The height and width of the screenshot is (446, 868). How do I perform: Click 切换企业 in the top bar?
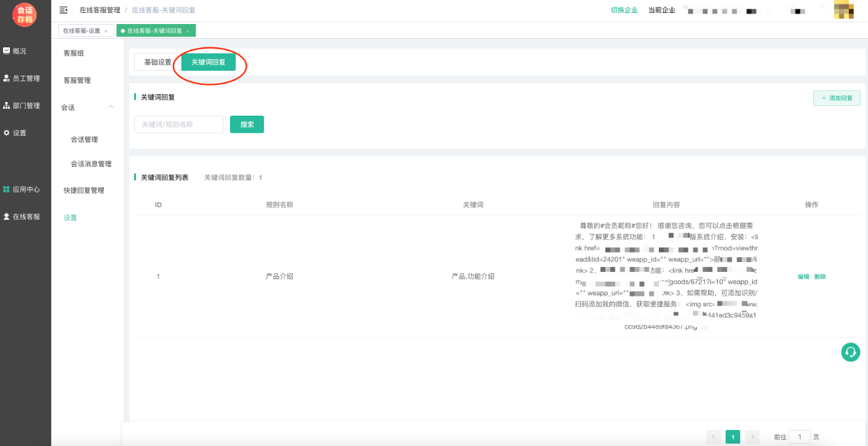click(624, 10)
